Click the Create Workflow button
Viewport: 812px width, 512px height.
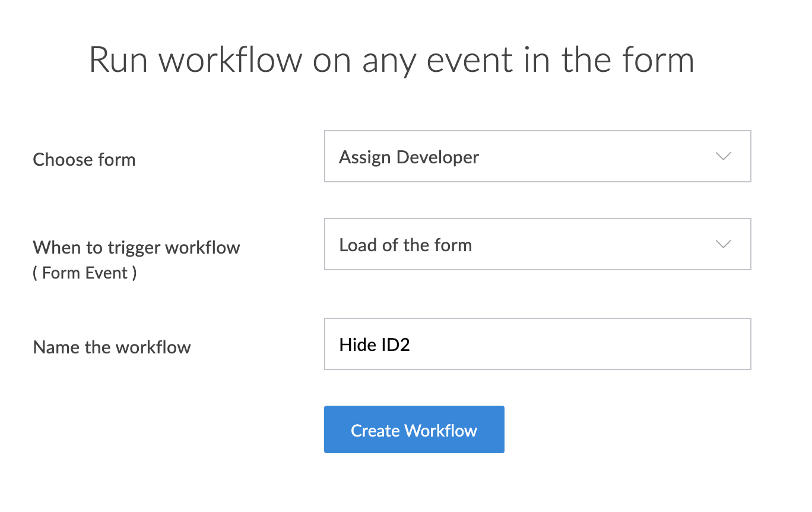click(414, 429)
